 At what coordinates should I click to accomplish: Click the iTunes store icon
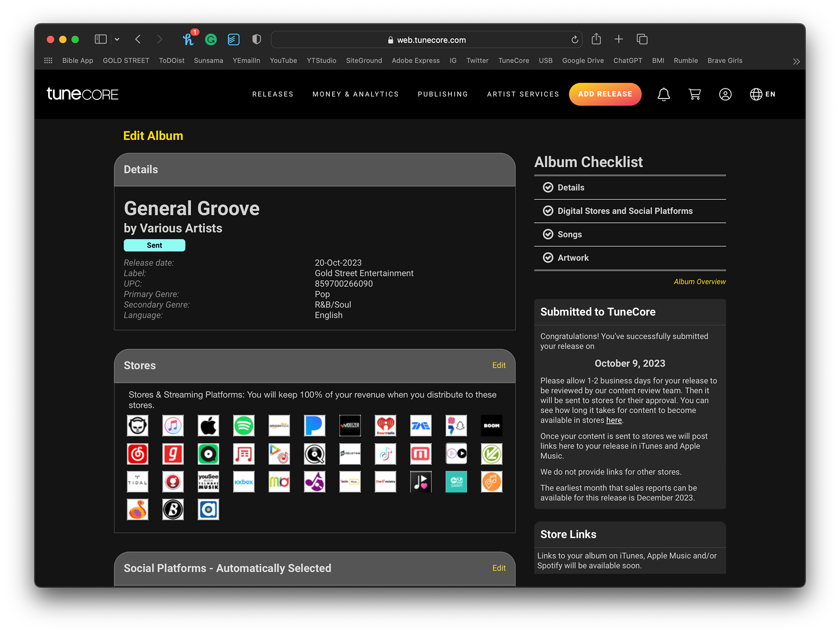(x=173, y=426)
